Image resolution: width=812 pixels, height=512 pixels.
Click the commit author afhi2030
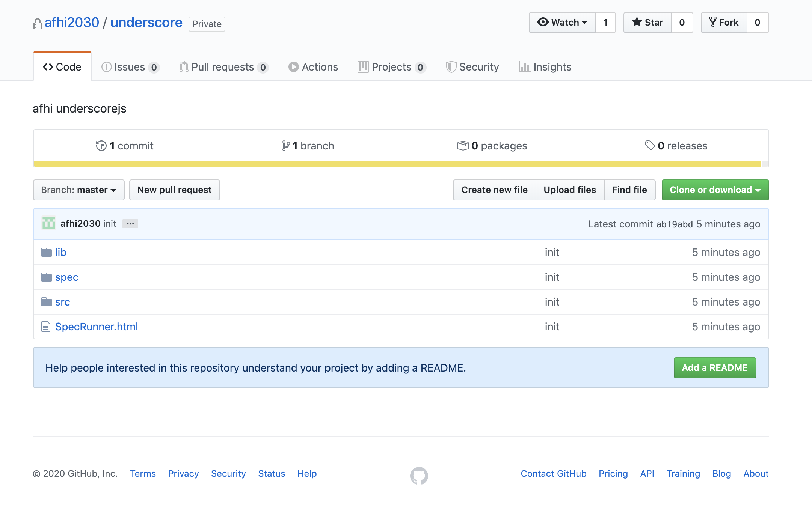pos(80,224)
